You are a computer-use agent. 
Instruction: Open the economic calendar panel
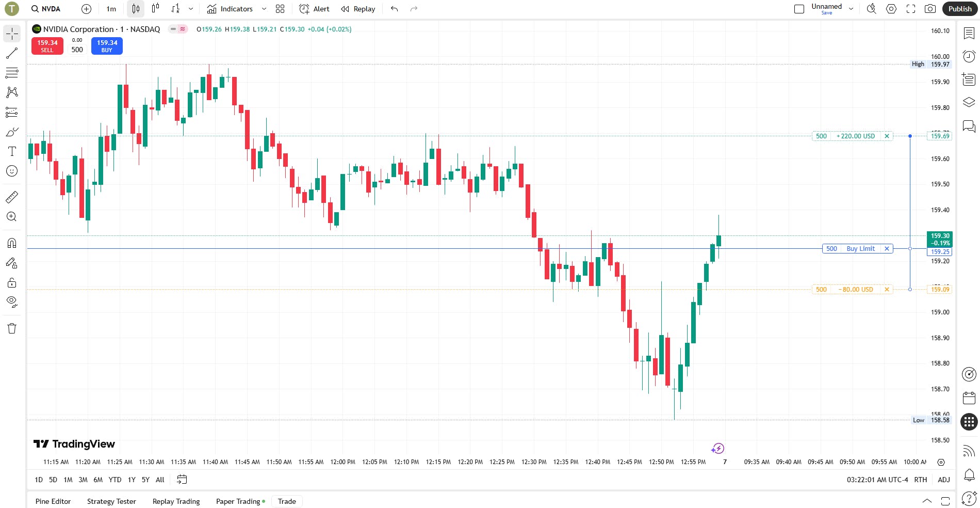[x=969, y=398]
